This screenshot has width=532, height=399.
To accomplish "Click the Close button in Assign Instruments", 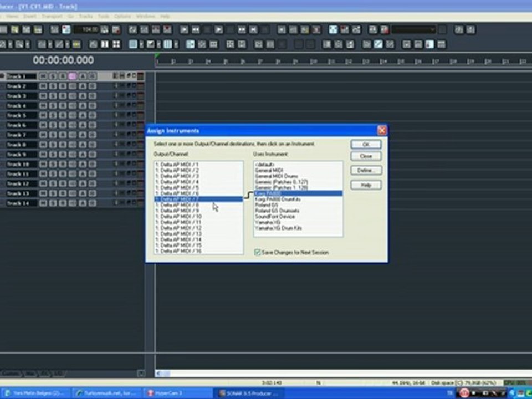I will point(366,156).
